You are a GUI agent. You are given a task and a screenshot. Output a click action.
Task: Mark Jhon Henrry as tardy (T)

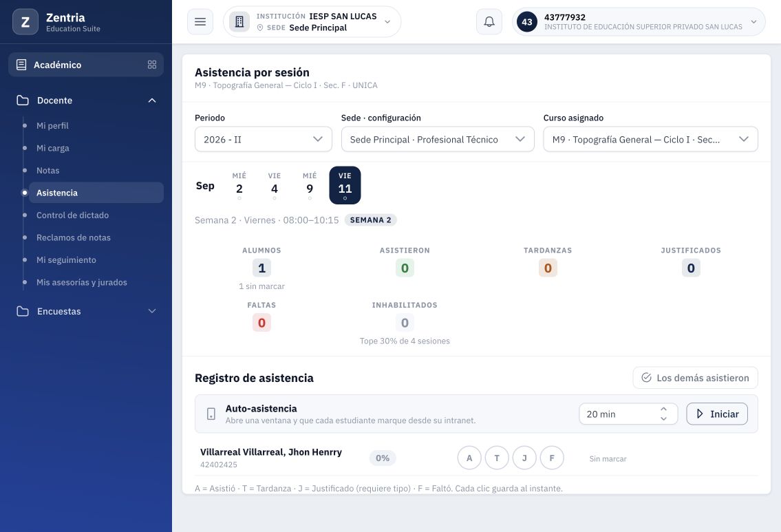point(497,458)
